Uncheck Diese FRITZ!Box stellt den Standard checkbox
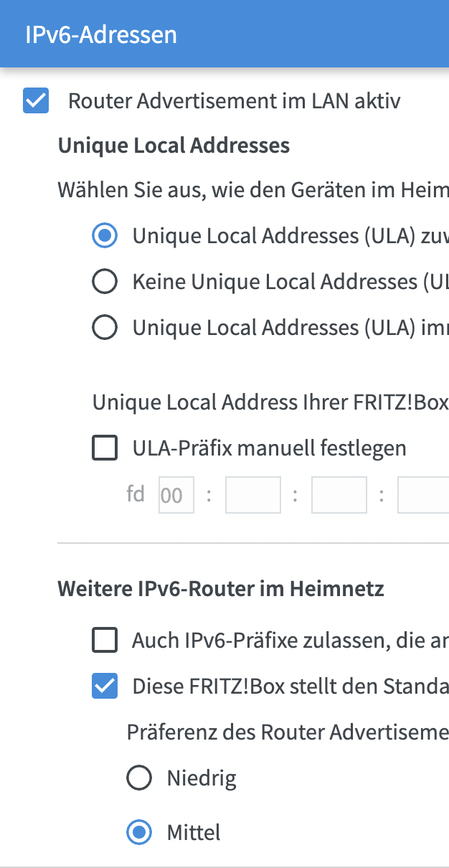Image resolution: width=449 pixels, height=868 pixels. coord(105,687)
